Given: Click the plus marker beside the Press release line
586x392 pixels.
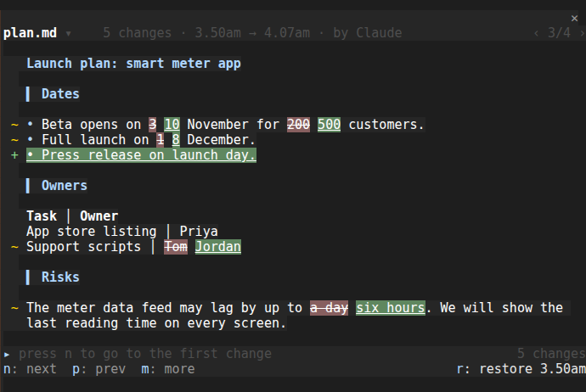Looking at the screenshot, I should click(x=14, y=155).
